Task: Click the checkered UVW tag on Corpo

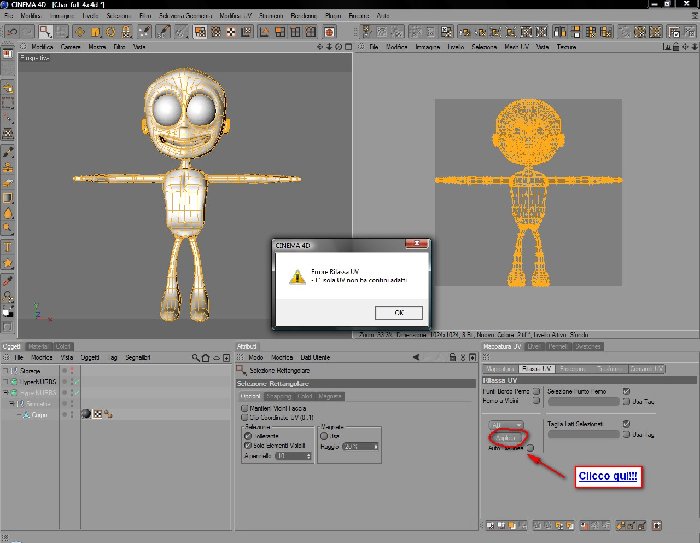Action: pos(98,414)
